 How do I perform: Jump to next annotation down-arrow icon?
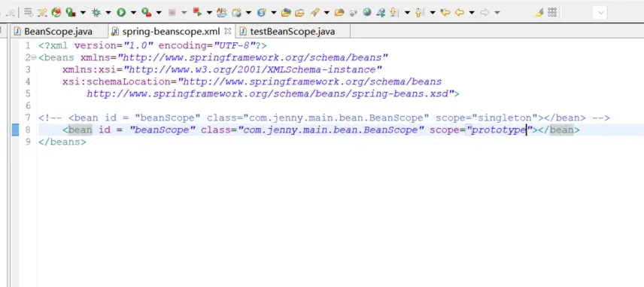pyautogui.click(x=393, y=12)
